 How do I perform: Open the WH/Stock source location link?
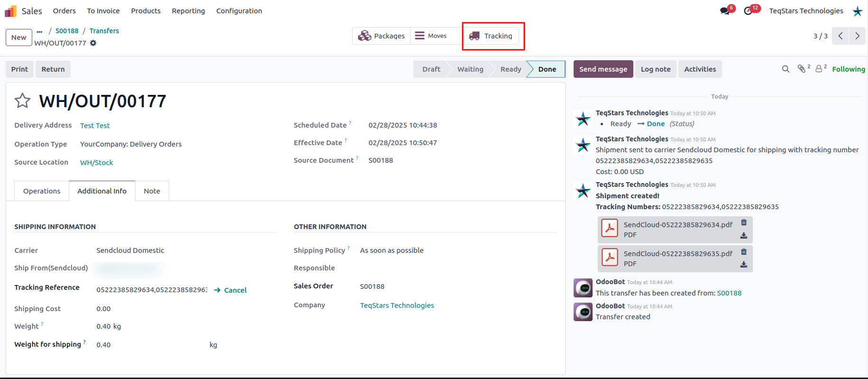97,163
